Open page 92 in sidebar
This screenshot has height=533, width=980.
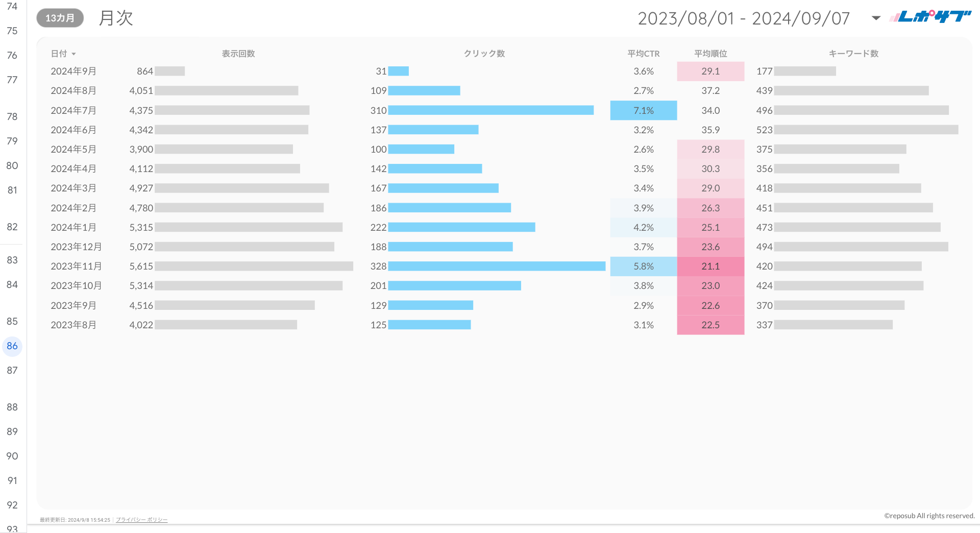coord(12,505)
